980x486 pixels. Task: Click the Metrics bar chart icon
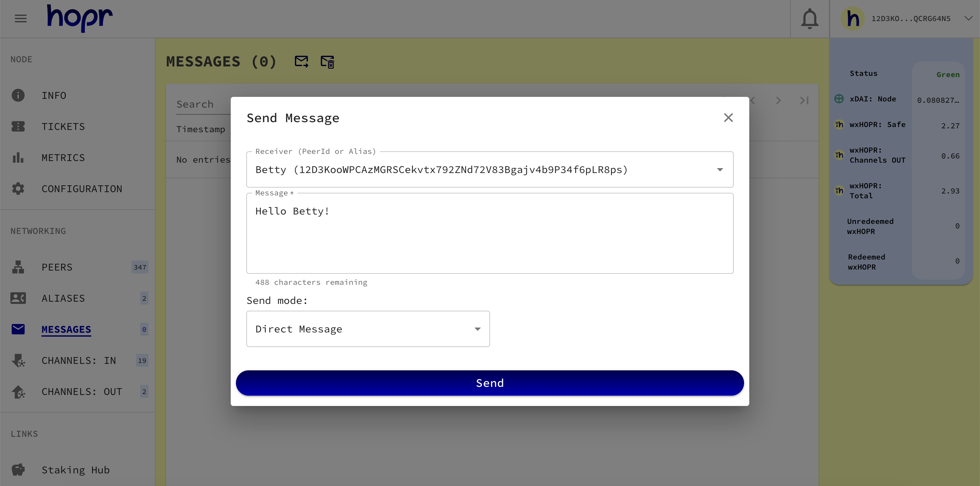coord(18,157)
